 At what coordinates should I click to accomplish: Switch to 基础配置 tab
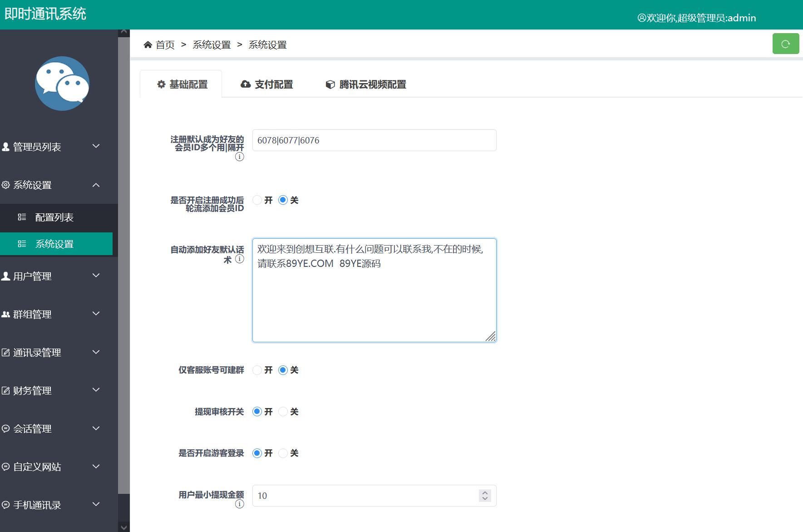coord(181,84)
